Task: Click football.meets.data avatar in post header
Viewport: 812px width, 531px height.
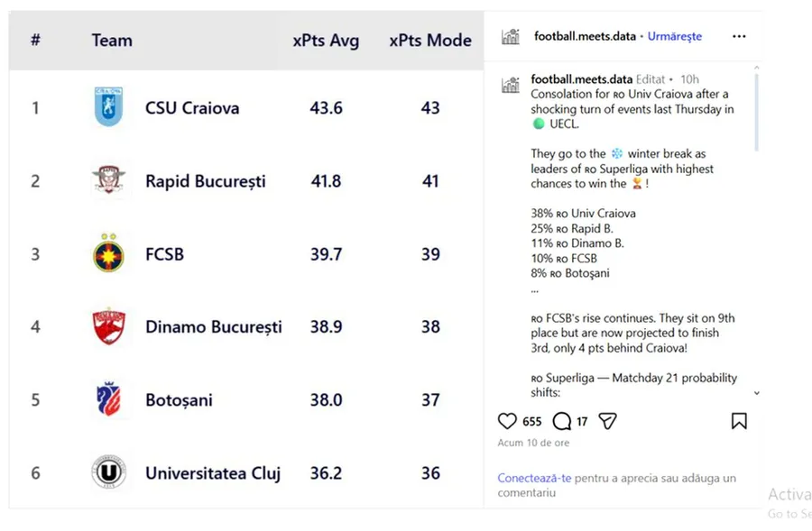Action: [x=511, y=37]
